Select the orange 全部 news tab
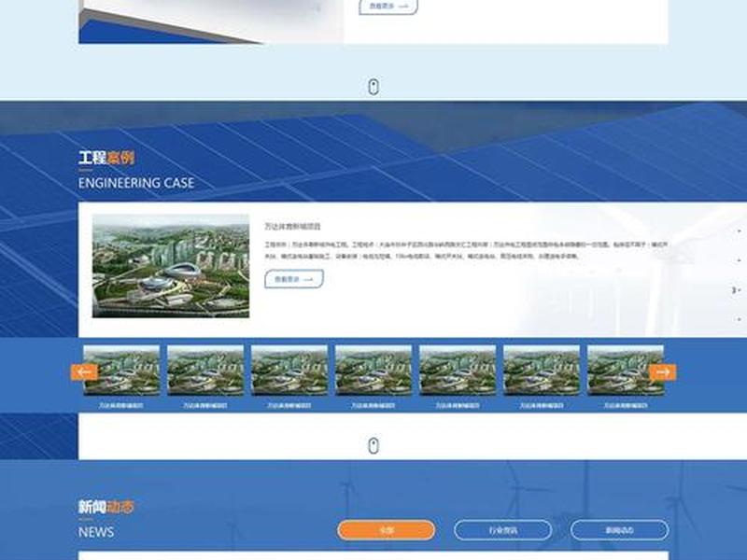 click(386, 530)
